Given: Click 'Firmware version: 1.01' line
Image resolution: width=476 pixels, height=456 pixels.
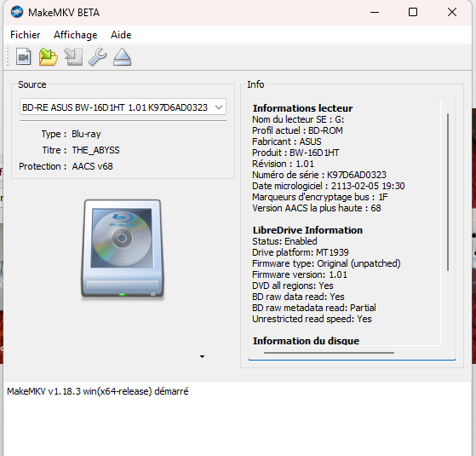Looking at the screenshot, I should (300, 274).
